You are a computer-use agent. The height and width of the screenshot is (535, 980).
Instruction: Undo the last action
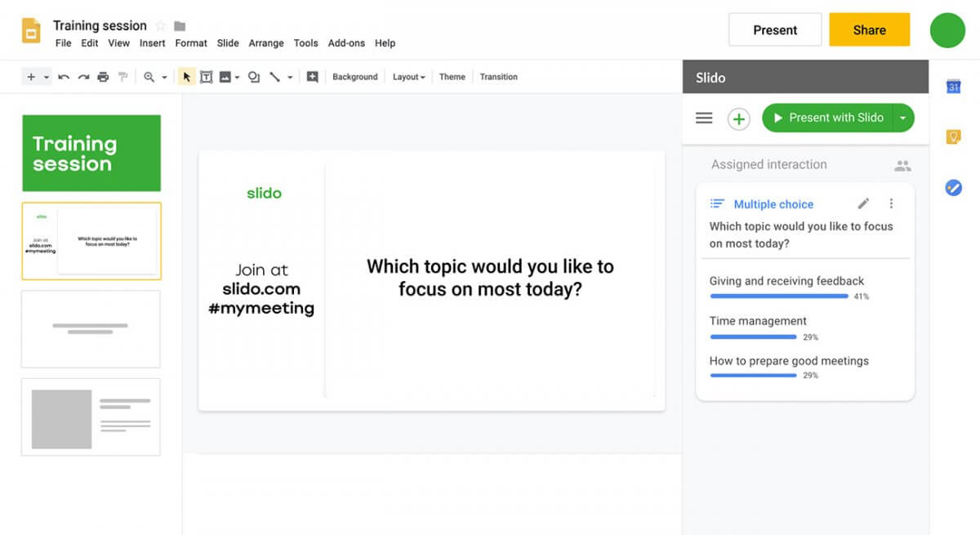pyautogui.click(x=64, y=76)
